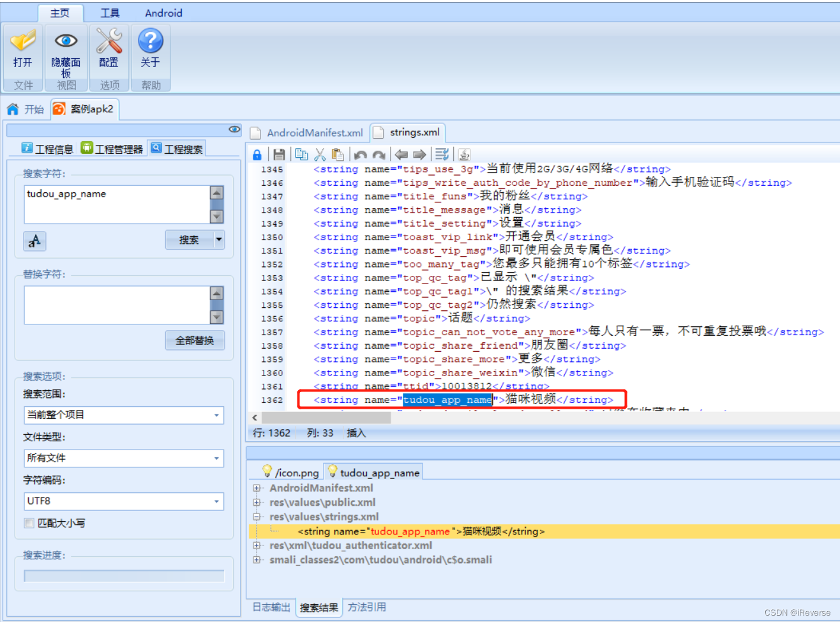Screen dimensions: 840x622
Task: Click the 关于 help question mark icon
Action: click(x=151, y=41)
